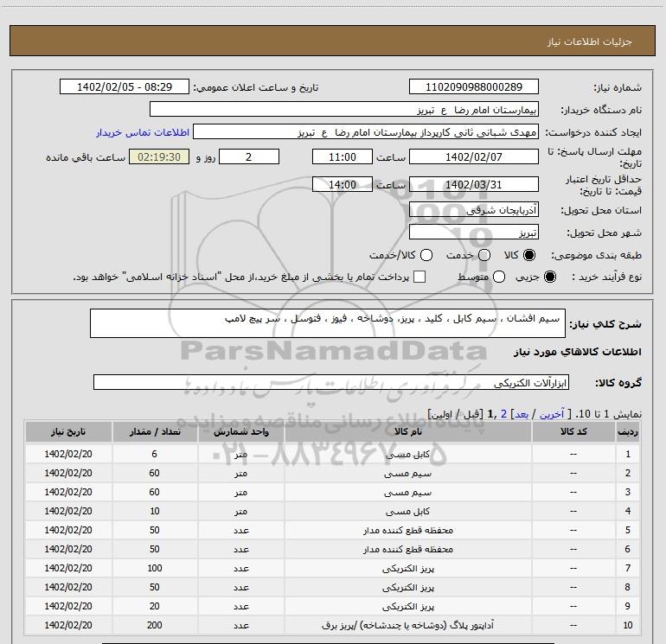666x644 pixels.
Task: Click quantity 20 in row 9
Action: pyautogui.click(x=155, y=606)
